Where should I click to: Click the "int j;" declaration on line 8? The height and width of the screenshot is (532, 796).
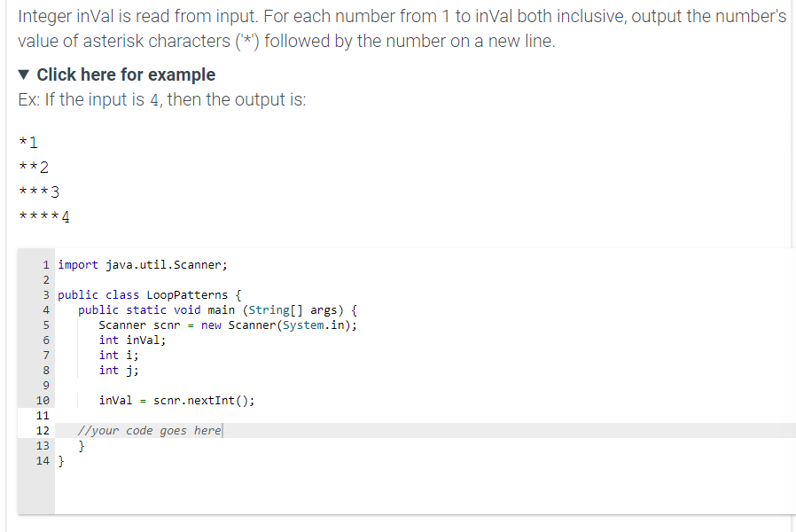tap(121, 370)
